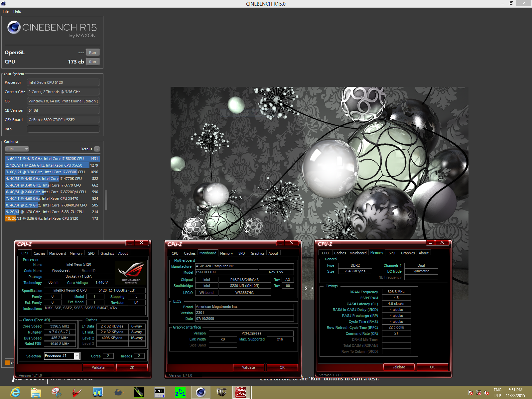Open CPU tab in CPU-Z mainboard window
Viewport: 532px width, 399px height.
(x=175, y=253)
